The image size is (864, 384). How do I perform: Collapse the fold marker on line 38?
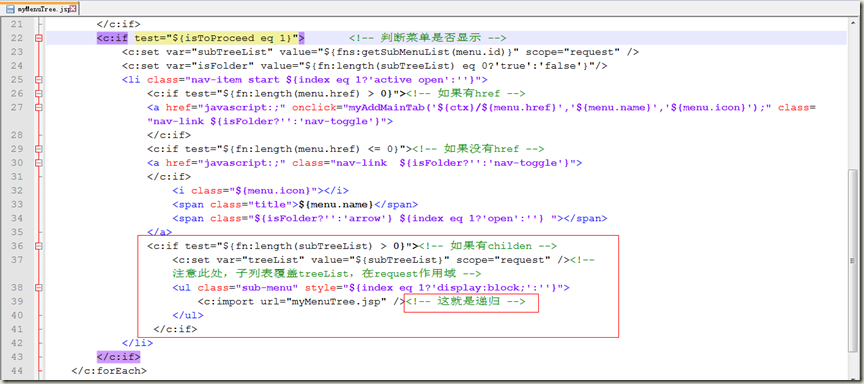click(x=38, y=288)
